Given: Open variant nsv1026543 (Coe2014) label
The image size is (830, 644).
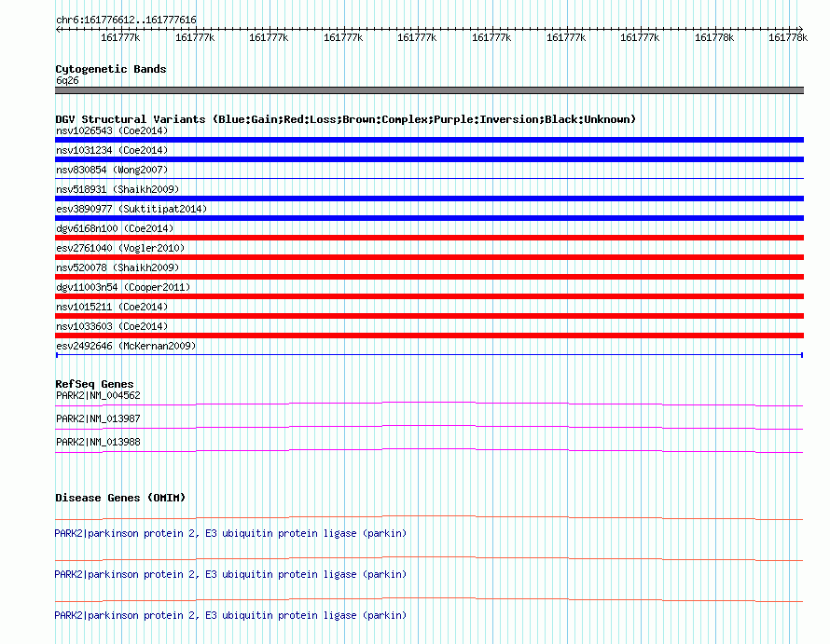Looking at the screenshot, I should pos(112,130).
